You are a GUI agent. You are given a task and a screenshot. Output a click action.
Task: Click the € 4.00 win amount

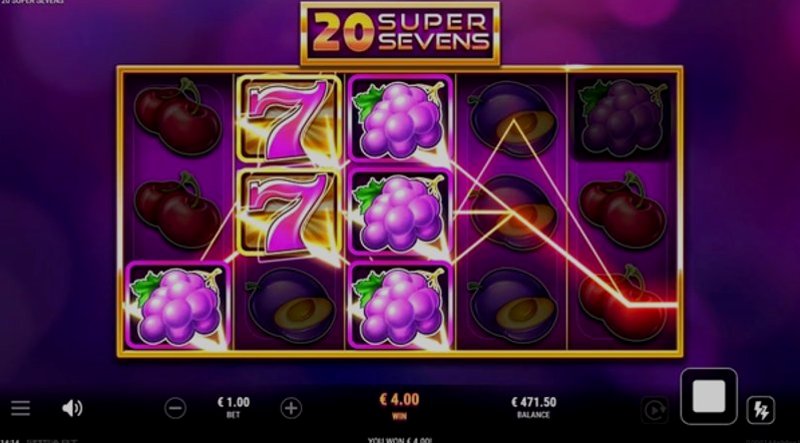pyautogui.click(x=399, y=399)
